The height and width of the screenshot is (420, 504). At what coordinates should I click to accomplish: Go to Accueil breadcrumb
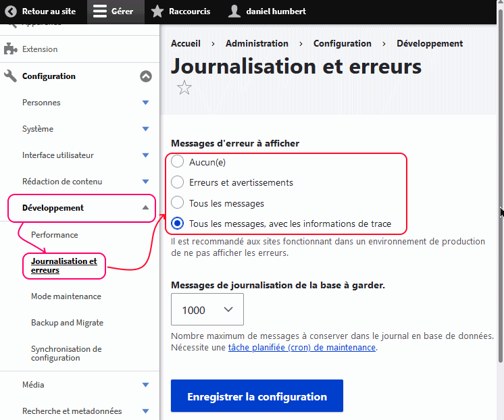point(186,43)
